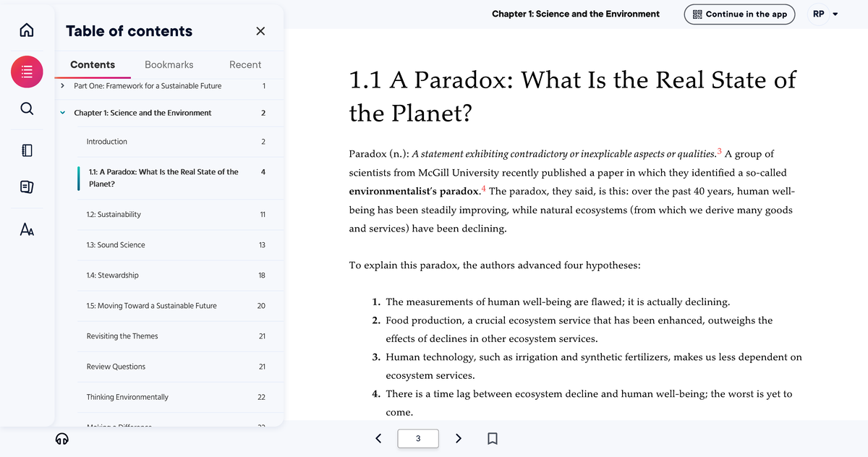Open the Flashcards icon in sidebar

point(26,189)
